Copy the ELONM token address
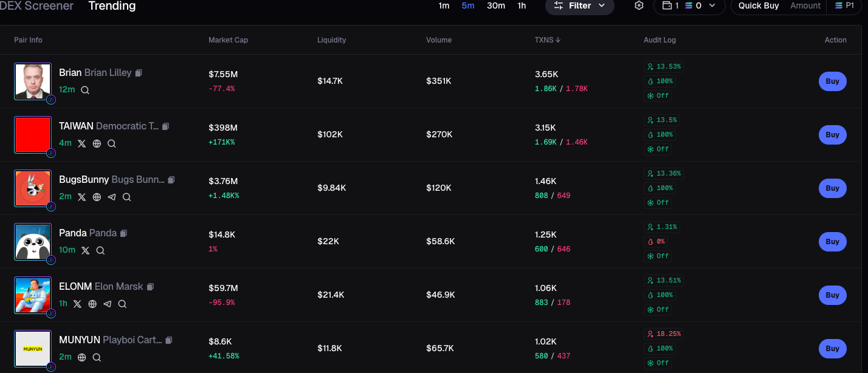868x373 pixels. click(x=150, y=287)
